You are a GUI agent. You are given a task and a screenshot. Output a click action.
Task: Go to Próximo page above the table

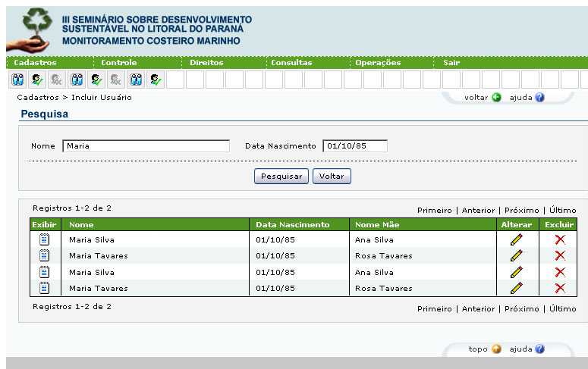pos(521,211)
